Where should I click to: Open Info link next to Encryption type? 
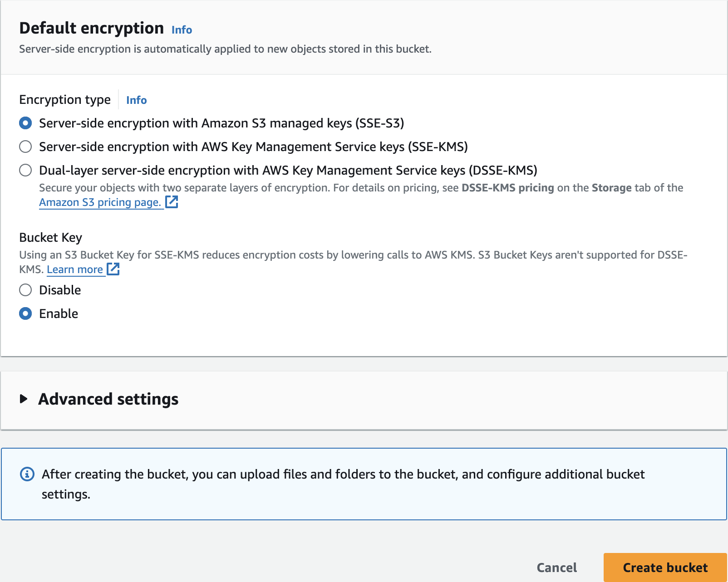136,100
